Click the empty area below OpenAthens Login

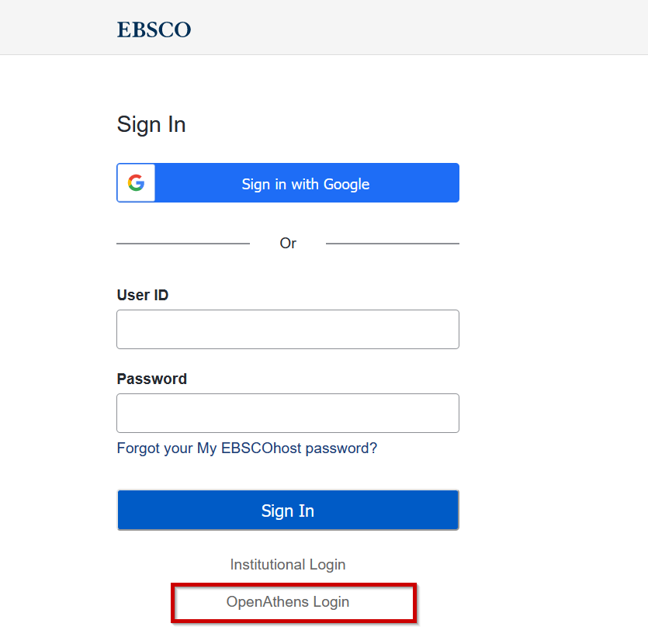pyautogui.click(x=288, y=632)
